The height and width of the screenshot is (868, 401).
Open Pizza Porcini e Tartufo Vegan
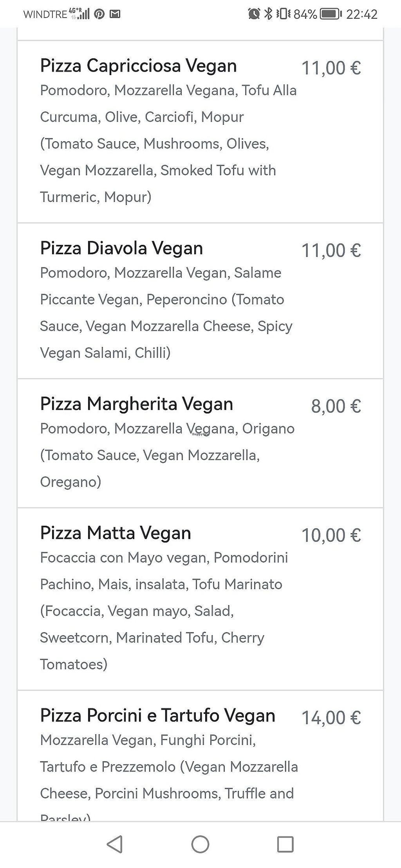pos(157,715)
